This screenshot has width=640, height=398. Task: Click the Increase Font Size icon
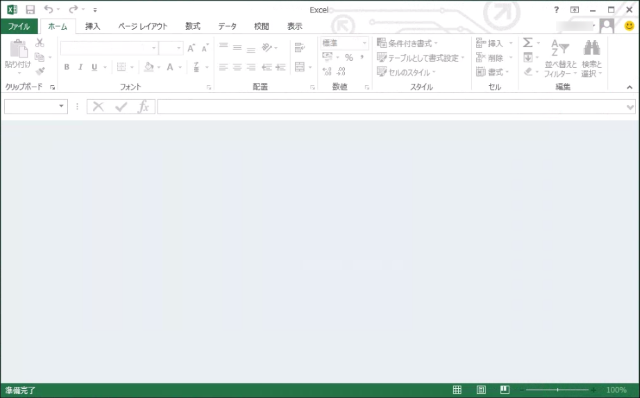point(191,48)
